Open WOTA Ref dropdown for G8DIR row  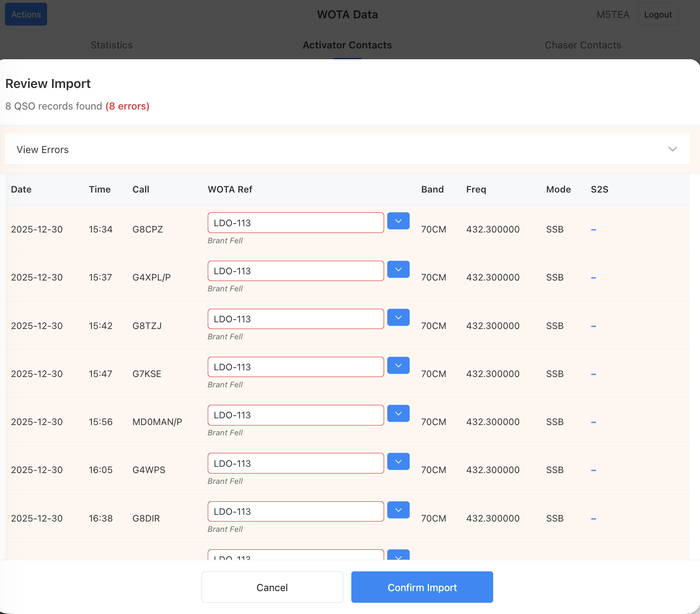(x=398, y=510)
